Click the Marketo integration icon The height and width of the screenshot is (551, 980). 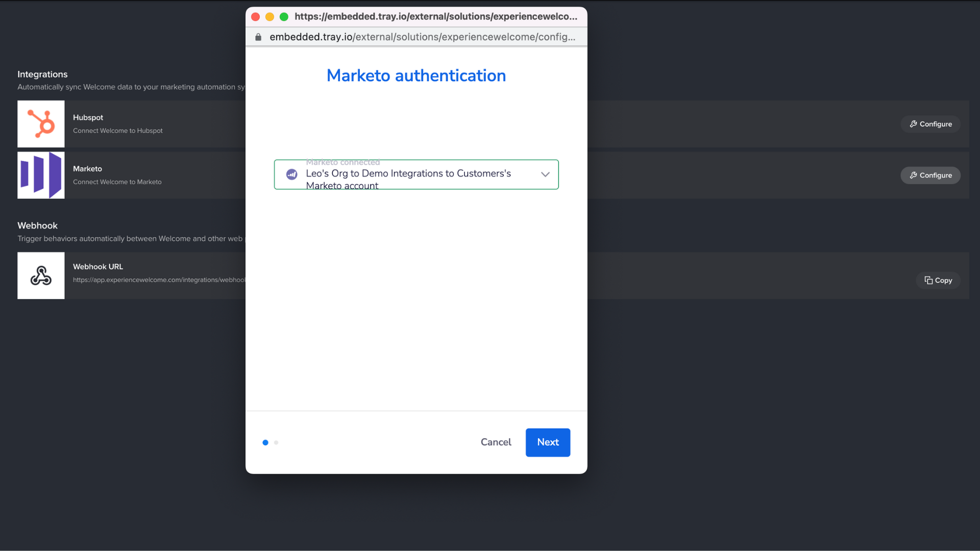(x=40, y=175)
